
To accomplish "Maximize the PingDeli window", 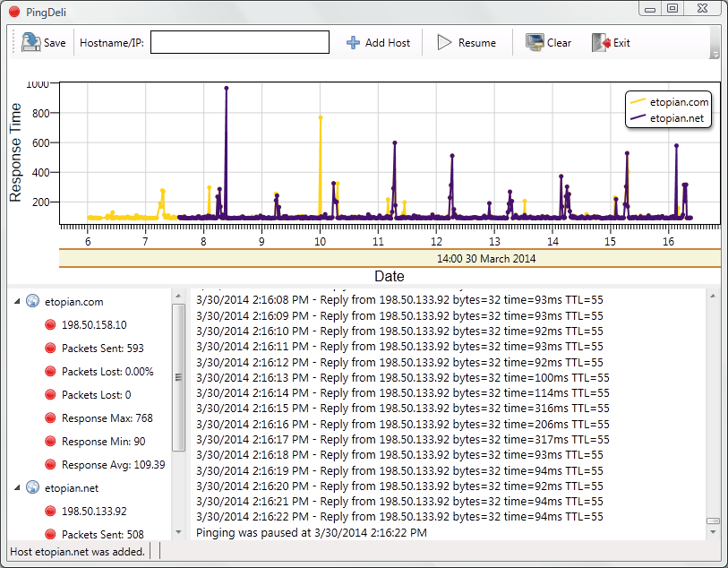I will 672,8.
